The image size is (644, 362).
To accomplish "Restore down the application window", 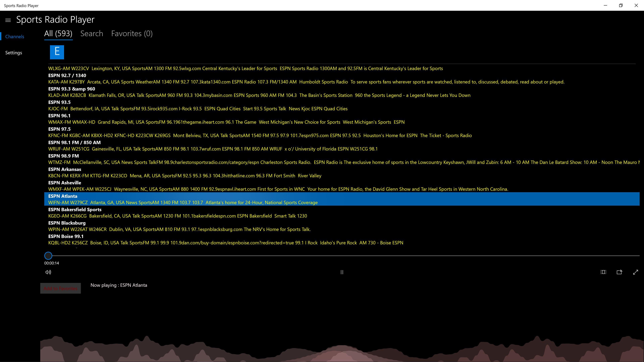I will click(621, 5).
